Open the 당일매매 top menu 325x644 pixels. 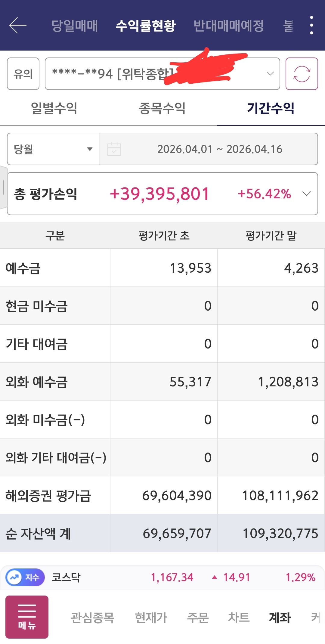click(x=75, y=26)
